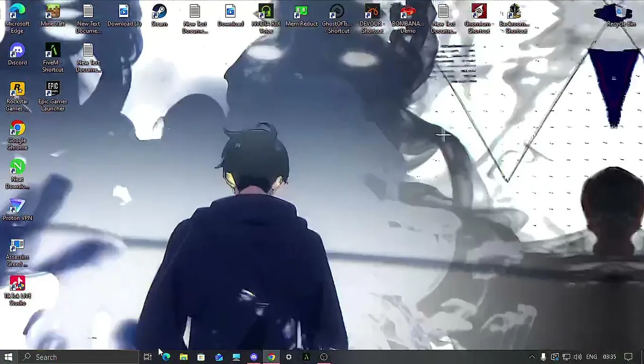Open the network tray icon
The width and height of the screenshot is (644, 364).
(566, 357)
